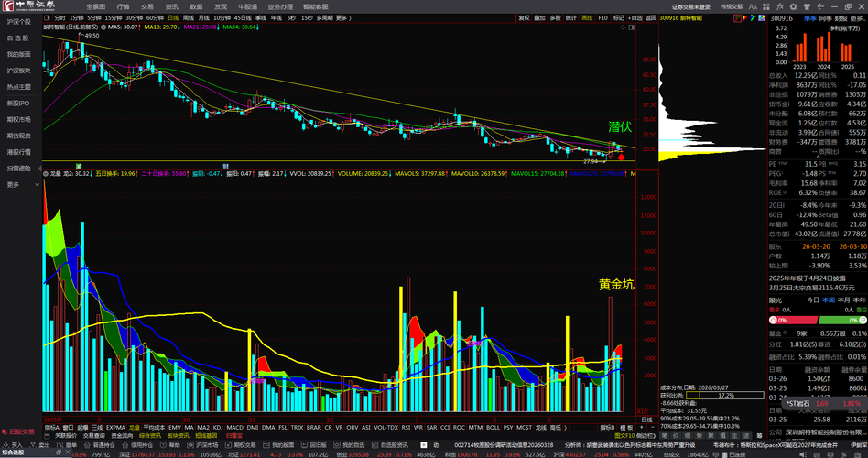This screenshot has height=458, width=868.
Task: Open the 牛股道 menu
Action: [x=247, y=6]
